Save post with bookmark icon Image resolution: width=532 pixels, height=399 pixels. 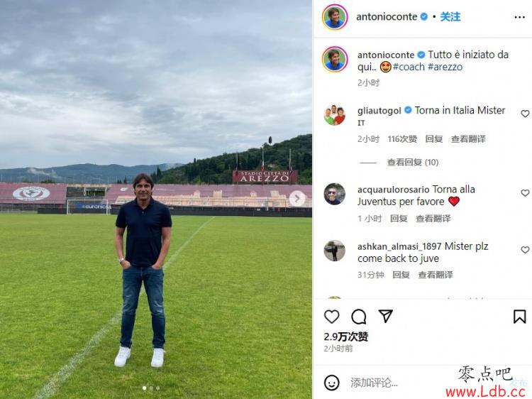[x=519, y=317]
